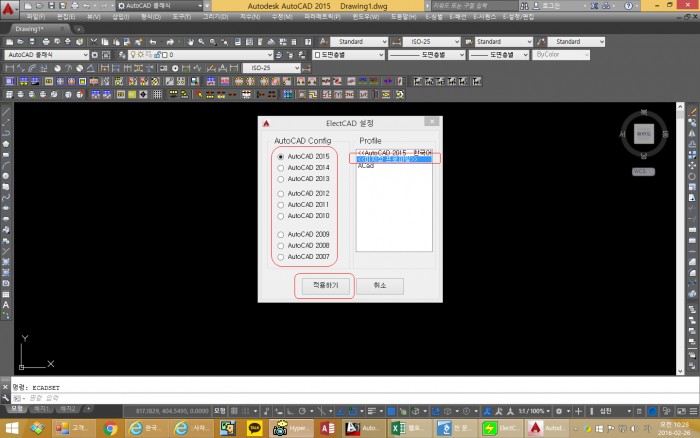Click the WCS coordinate system label
Screen dimensions: 700x438
[x=643, y=171]
